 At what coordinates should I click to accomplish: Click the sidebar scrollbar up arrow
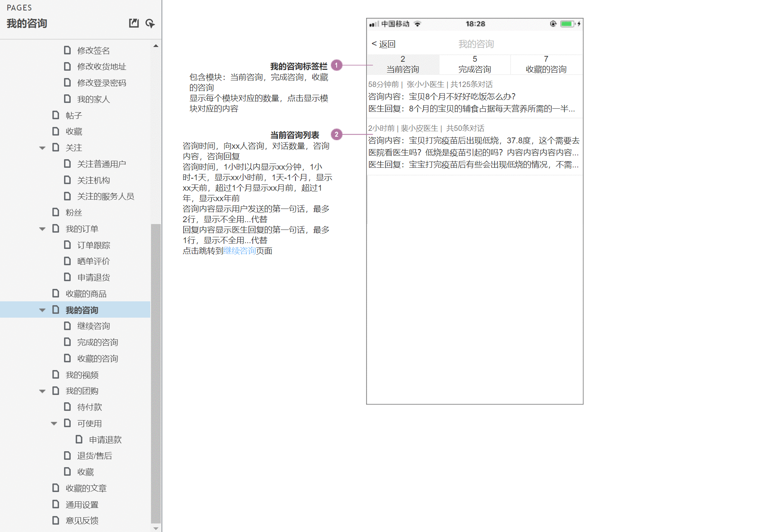(156, 46)
